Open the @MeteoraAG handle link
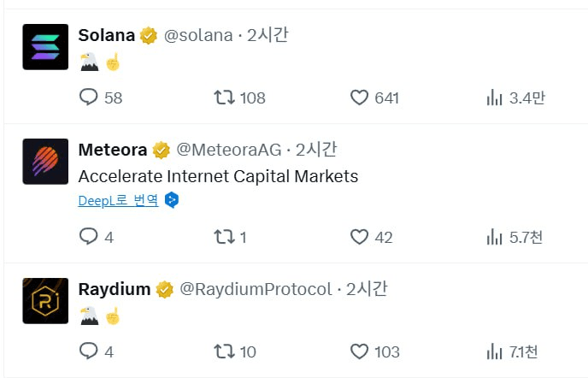Screen dimensions: 588x378 pos(229,150)
